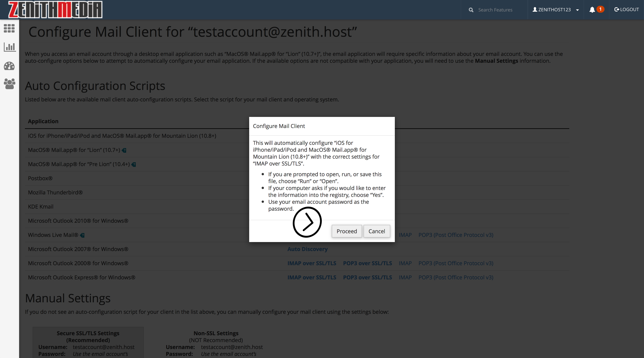The height and width of the screenshot is (358, 644).
Task: Click the tag icon beside Pre Lion Mail.app
Action: coord(134,164)
